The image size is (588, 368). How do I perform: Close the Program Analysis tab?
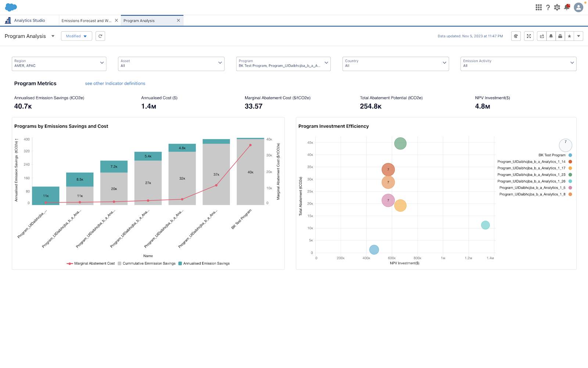(x=178, y=21)
